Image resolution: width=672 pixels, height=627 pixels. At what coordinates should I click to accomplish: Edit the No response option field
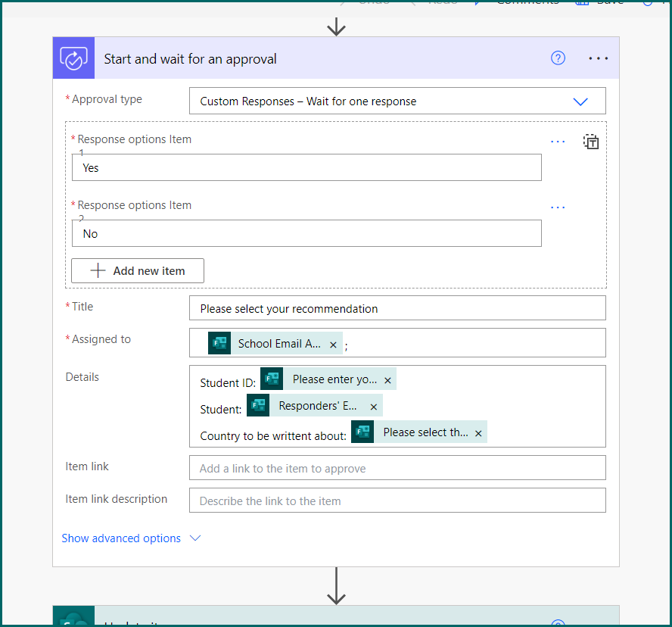tap(306, 234)
